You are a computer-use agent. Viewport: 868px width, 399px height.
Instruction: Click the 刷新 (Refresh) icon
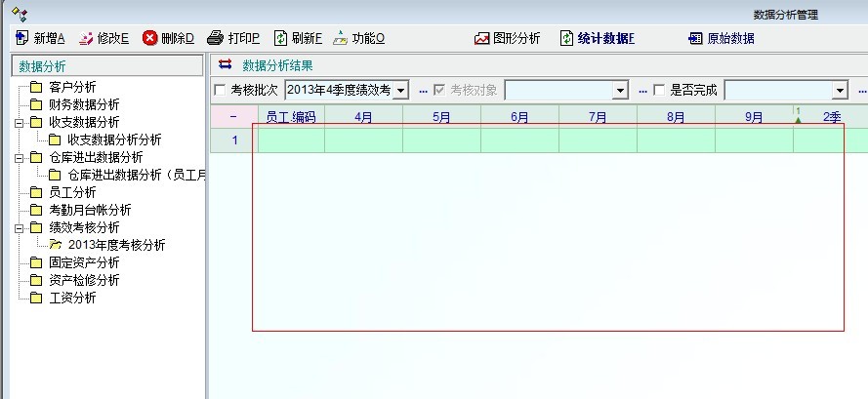[x=280, y=39]
